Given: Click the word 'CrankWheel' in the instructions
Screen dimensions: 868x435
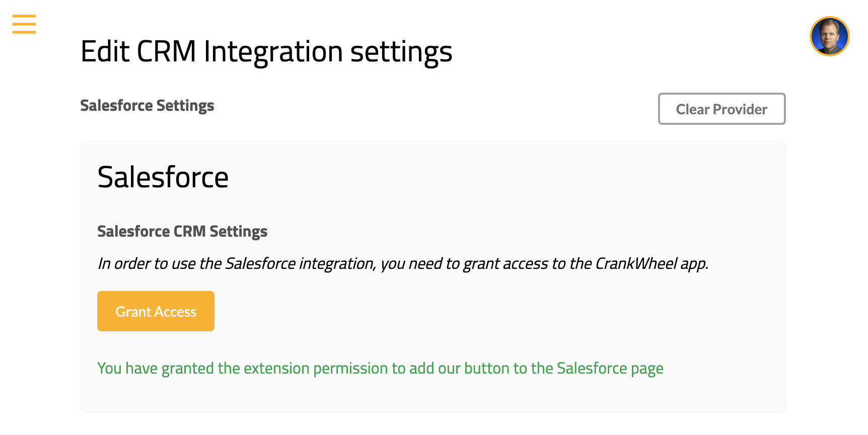Looking at the screenshot, I should click(x=636, y=263).
